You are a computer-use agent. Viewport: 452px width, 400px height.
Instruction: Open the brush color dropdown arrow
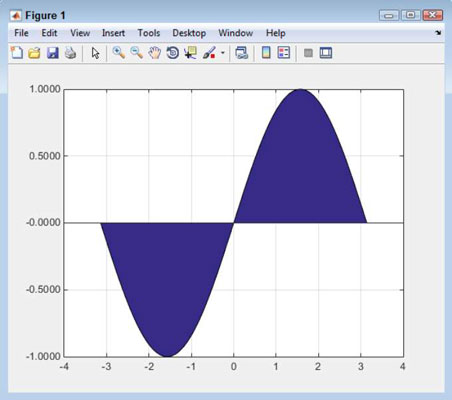223,53
